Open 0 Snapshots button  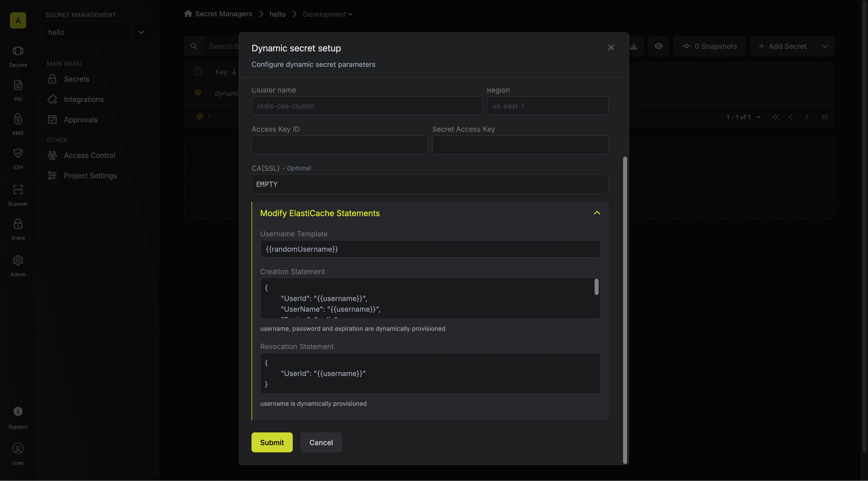pos(709,46)
